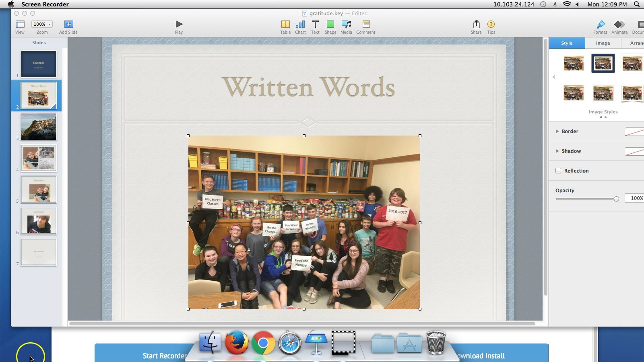
Task: Enable the Reflection checkbox
Action: tap(558, 171)
